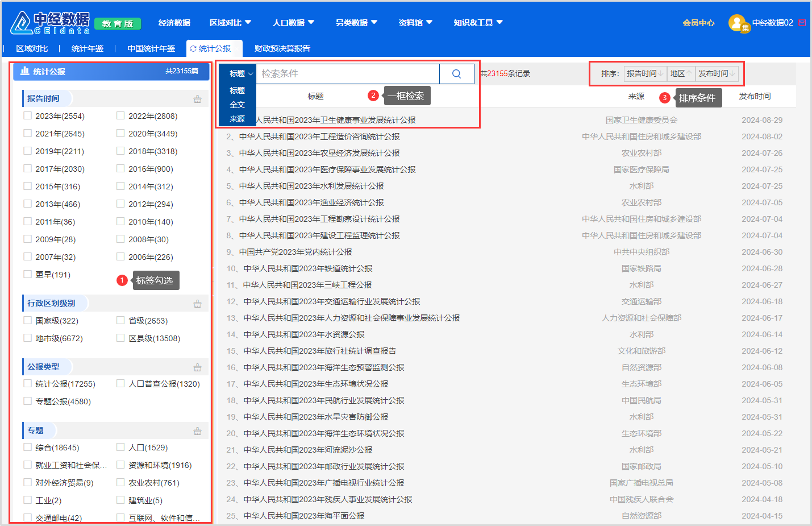
Task: Click the 检索条件 search input box
Action: coord(348,74)
